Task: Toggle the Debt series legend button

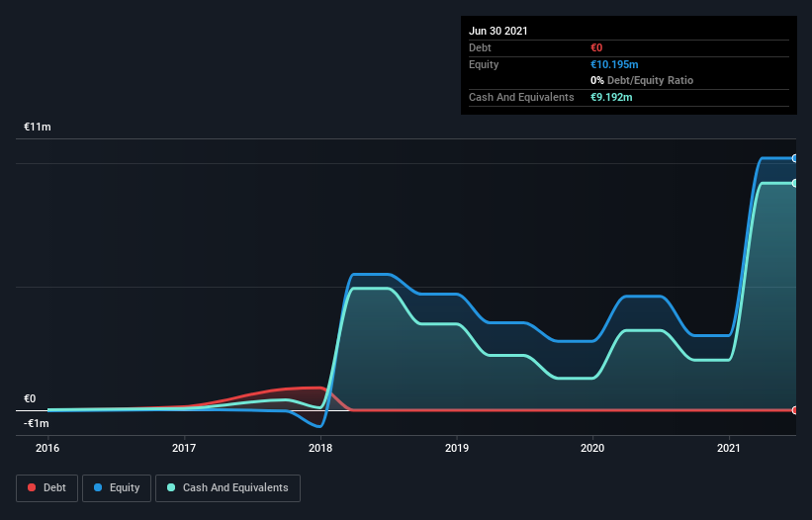Action: pos(46,488)
